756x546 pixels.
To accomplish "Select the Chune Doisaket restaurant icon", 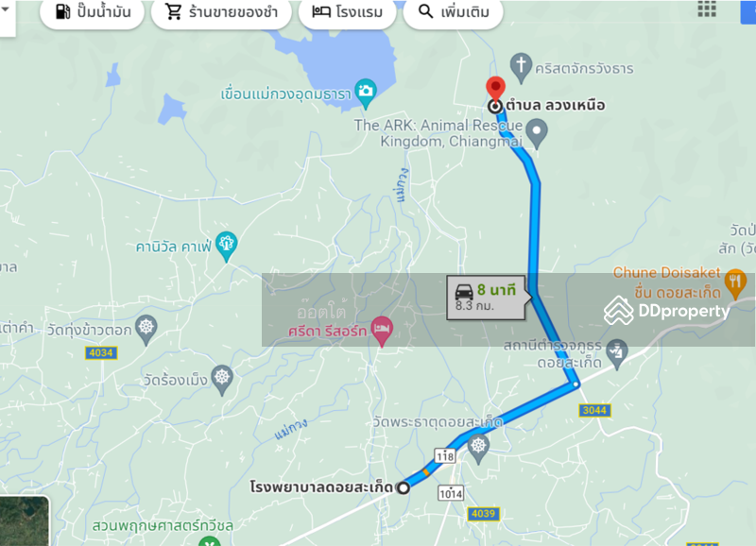I will click(736, 283).
